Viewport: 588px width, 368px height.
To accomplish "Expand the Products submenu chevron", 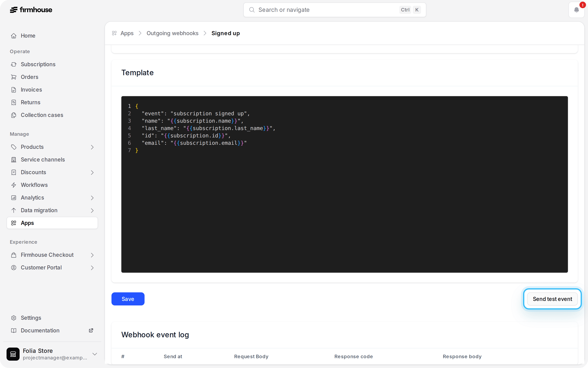I will 92,147.
